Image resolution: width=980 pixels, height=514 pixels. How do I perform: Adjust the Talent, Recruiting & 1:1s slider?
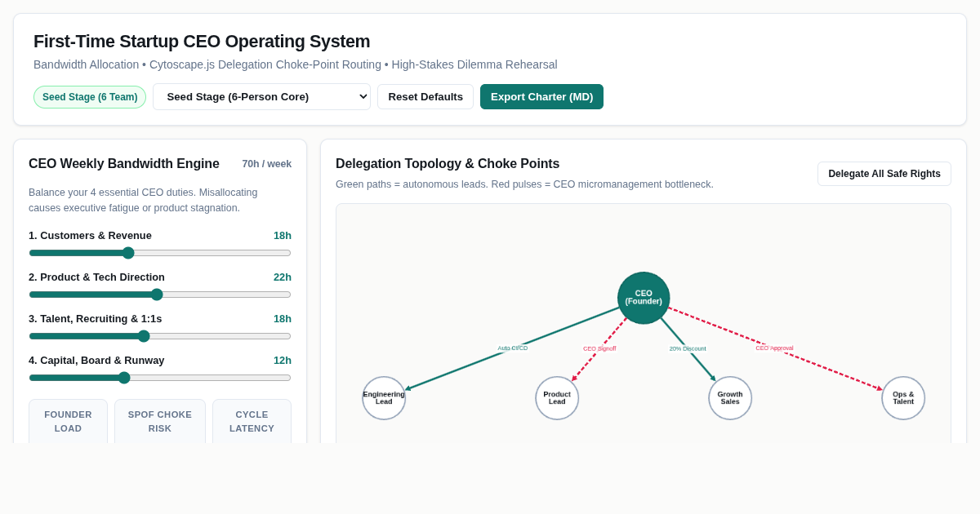pyautogui.click(x=160, y=336)
